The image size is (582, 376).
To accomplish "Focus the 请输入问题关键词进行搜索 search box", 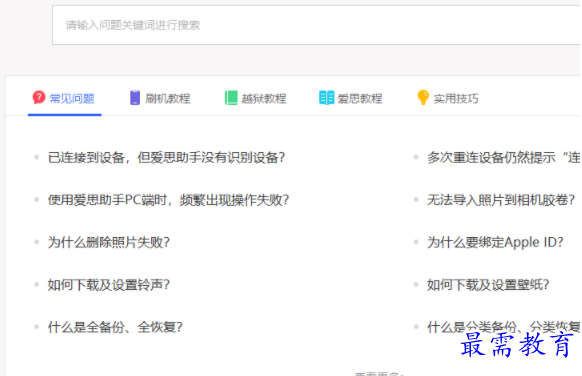I will [317, 25].
